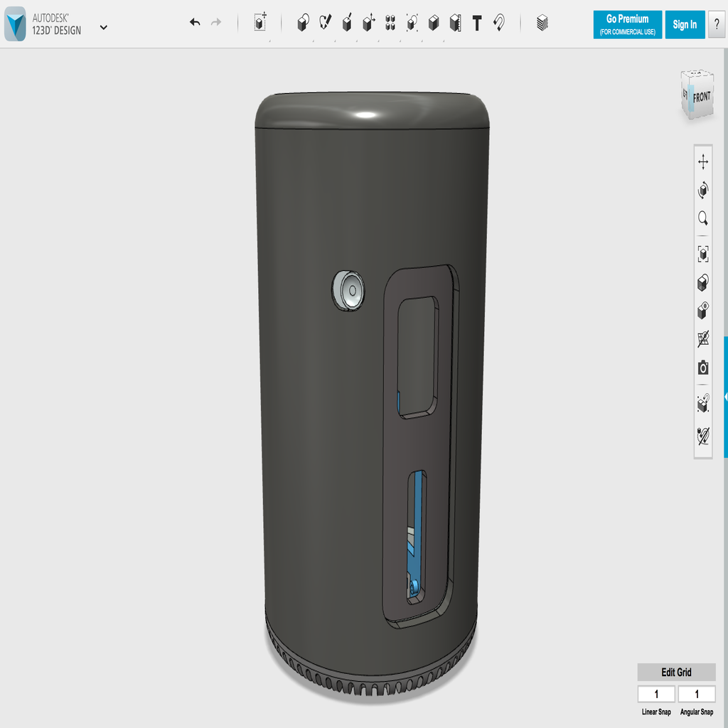This screenshot has height=728, width=728.
Task: Click the FRONT face of view cube
Action: pos(702,97)
